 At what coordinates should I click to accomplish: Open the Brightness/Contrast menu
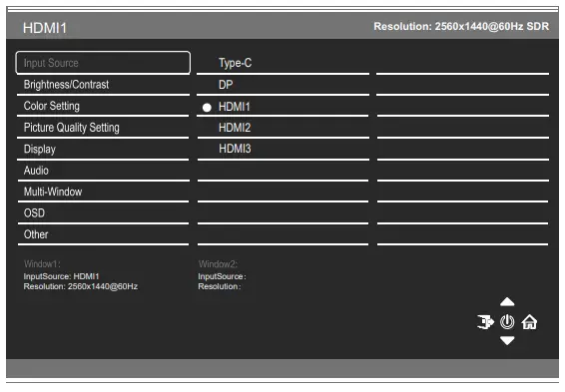point(103,85)
